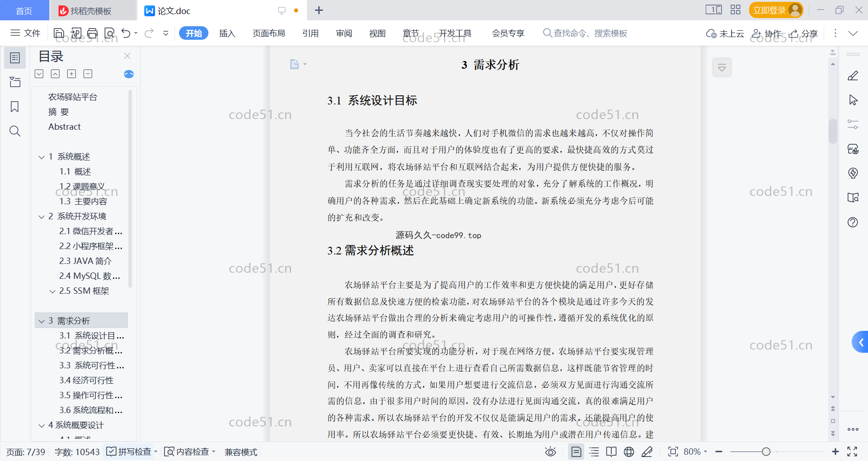Click the vertical document scrollbar thumb

(x=833, y=131)
